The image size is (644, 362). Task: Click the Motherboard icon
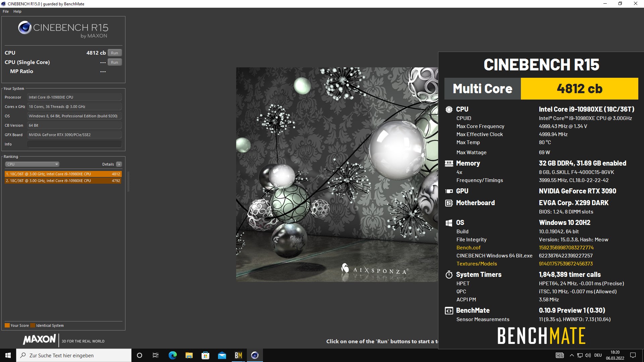click(x=449, y=203)
